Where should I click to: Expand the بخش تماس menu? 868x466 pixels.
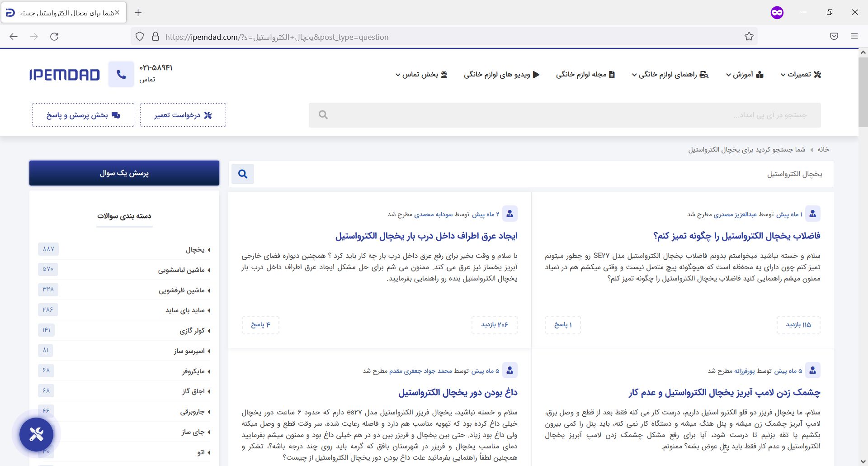pos(421,75)
